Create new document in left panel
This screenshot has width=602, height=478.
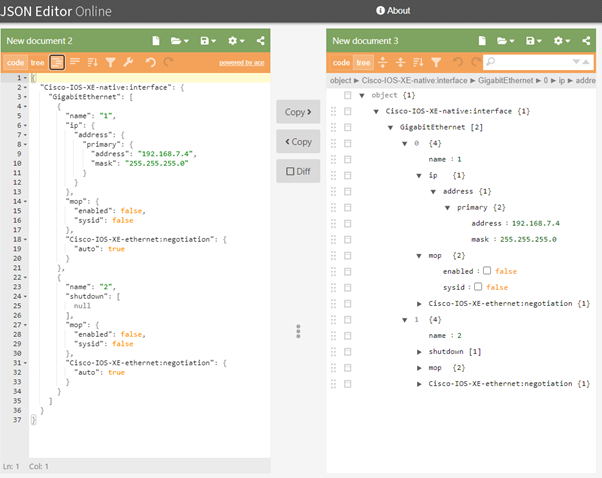(156, 41)
